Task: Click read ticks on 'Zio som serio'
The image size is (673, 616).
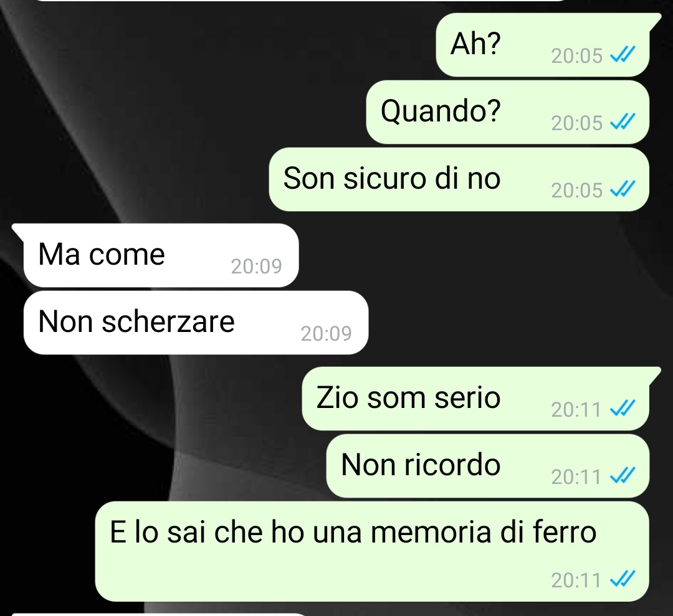Action: tap(623, 409)
